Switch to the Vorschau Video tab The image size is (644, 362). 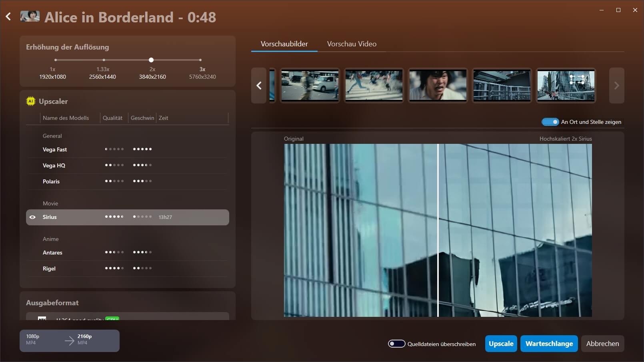pos(352,44)
